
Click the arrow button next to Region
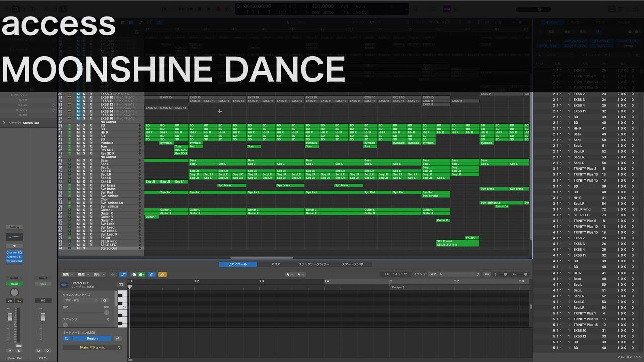tap(118, 338)
